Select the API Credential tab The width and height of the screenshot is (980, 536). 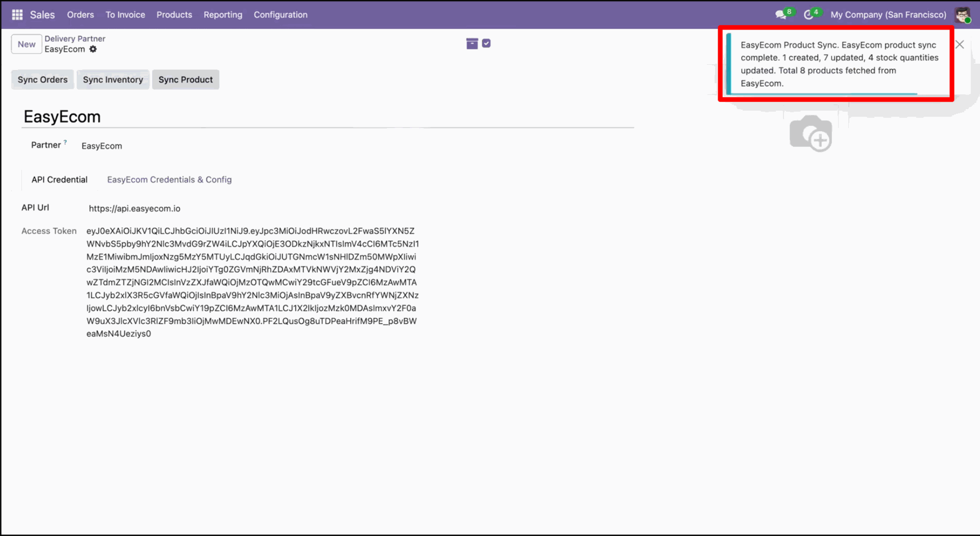click(x=60, y=180)
